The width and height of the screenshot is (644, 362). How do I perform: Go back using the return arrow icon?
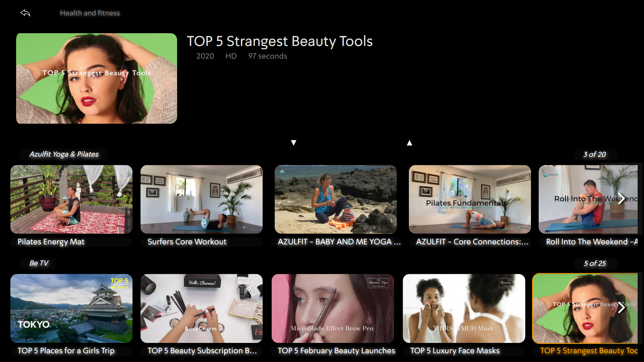point(25,13)
